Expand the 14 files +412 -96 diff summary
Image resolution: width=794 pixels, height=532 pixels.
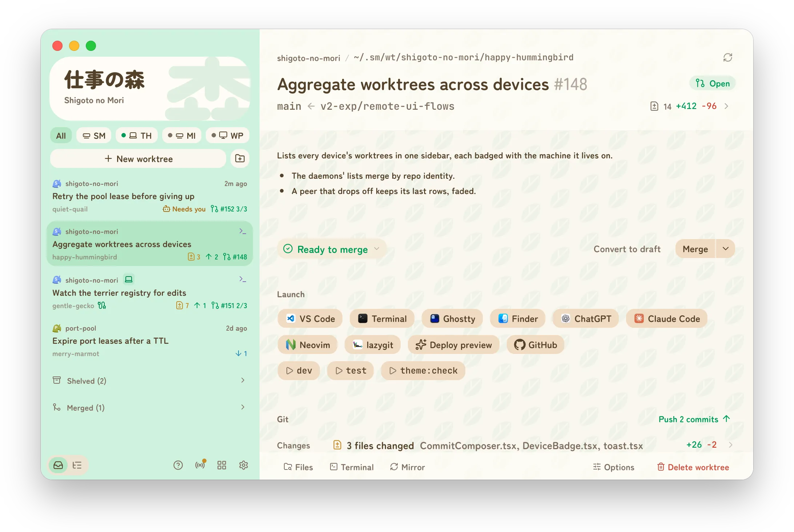[689, 106]
